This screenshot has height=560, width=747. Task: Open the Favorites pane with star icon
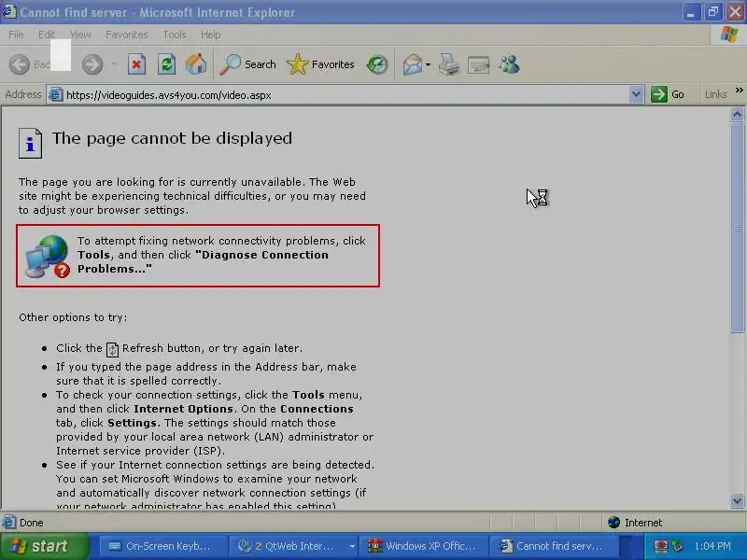(320, 64)
